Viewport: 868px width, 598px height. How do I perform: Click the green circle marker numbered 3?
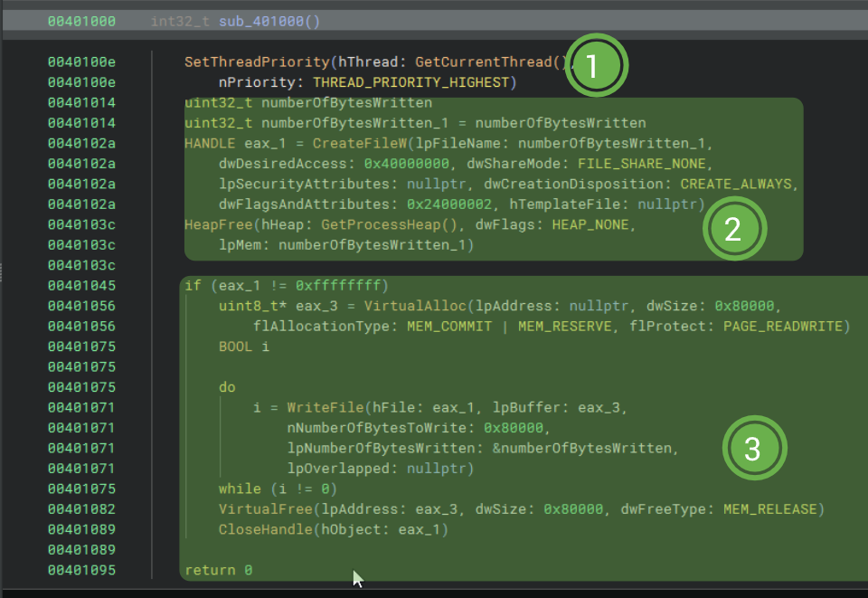(755, 449)
